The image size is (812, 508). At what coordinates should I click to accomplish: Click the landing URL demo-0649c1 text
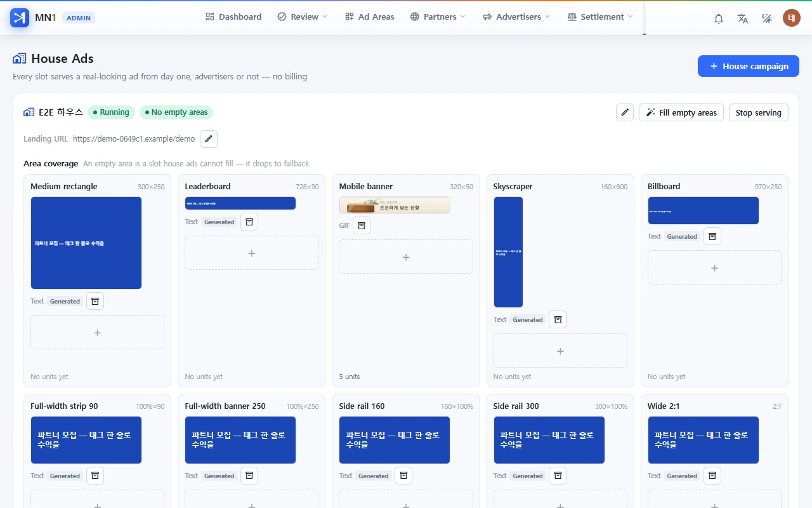134,138
